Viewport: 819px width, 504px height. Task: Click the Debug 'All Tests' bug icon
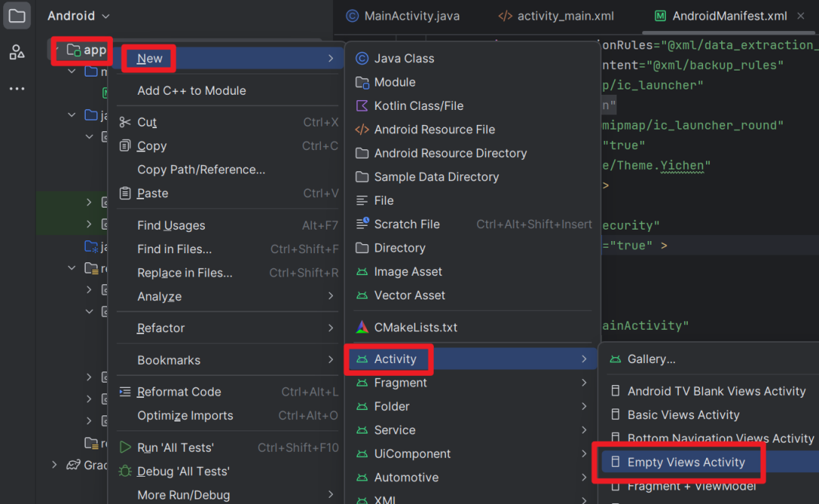125,471
